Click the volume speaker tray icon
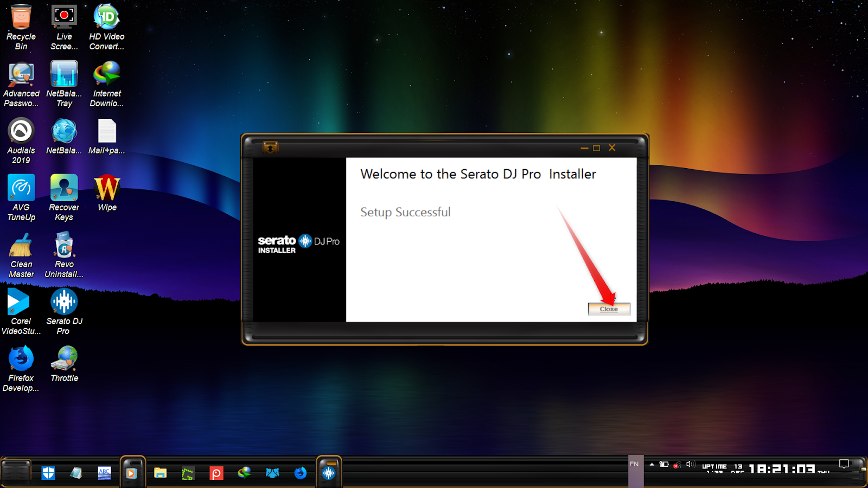The height and width of the screenshot is (488, 868). pyautogui.click(x=690, y=464)
